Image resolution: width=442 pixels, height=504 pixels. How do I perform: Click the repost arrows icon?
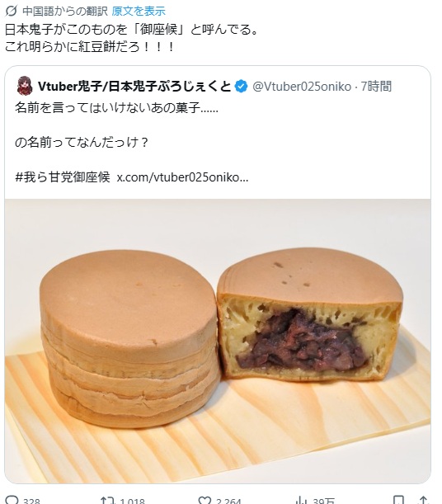[x=107, y=500]
